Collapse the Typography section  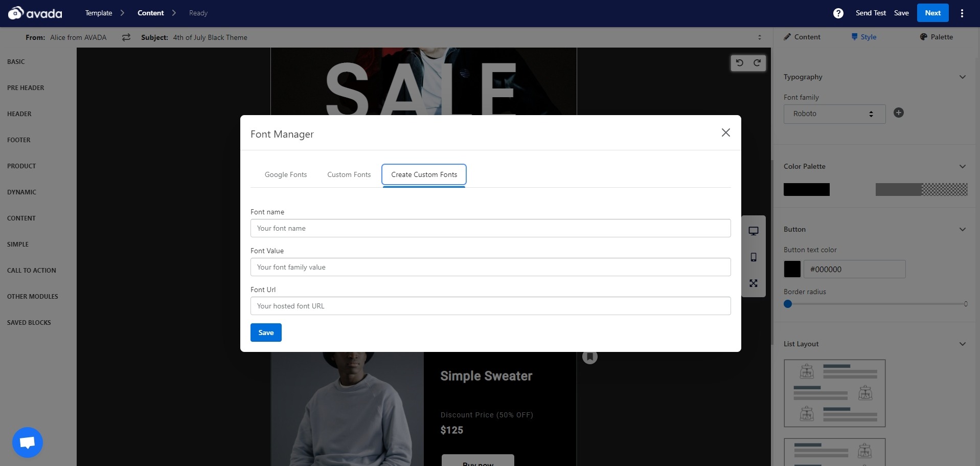click(962, 77)
